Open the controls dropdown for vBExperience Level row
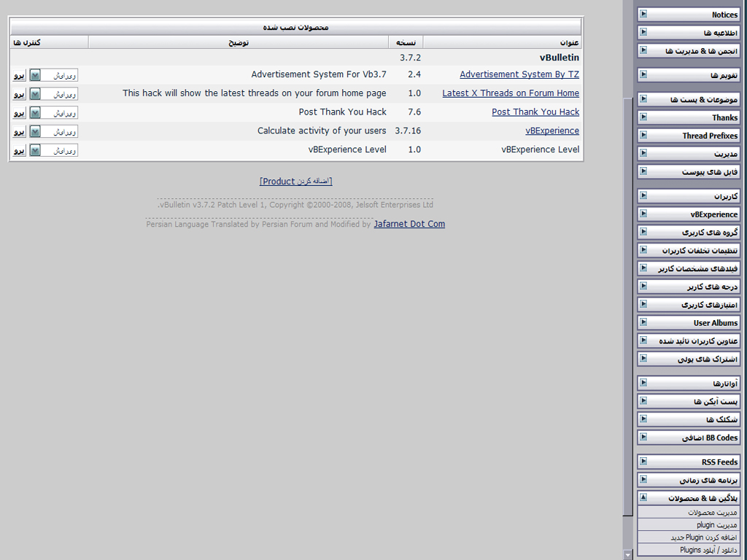This screenshot has height=560, width=747. pos(53,150)
